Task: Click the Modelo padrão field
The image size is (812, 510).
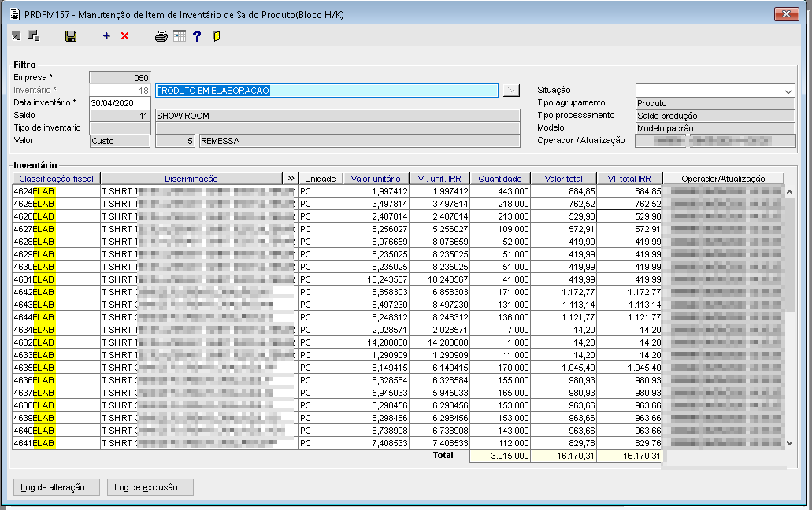Action: click(715, 128)
